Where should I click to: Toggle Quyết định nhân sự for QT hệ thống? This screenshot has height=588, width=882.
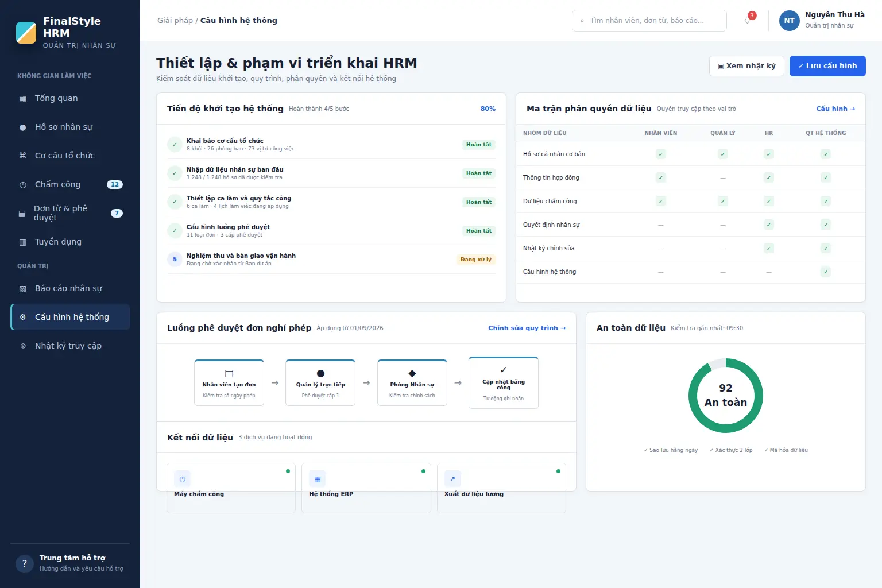[x=826, y=225]
